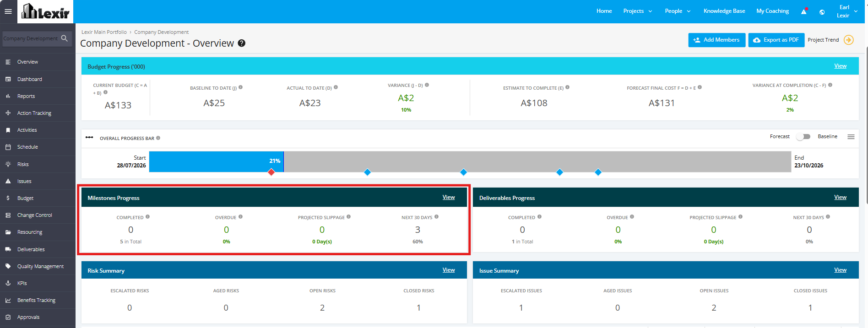Click info icon beside Milestones Projected Slippage
Viewport: 868px width, 328px height.
click(349, 217)
